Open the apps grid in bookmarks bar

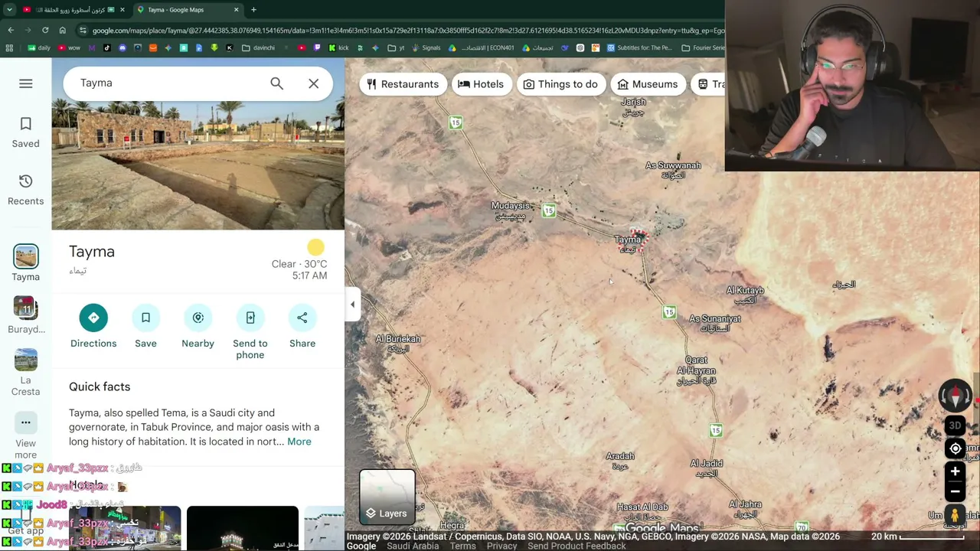tap(9, 48)
